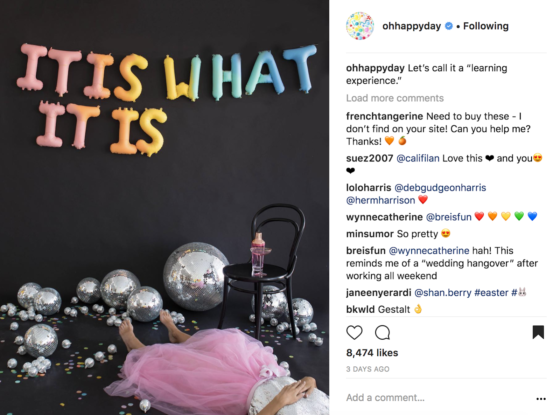Viewport: 560px width, 415px height.
Task: Open the three-dot more options menu
Action: point(541,399)
